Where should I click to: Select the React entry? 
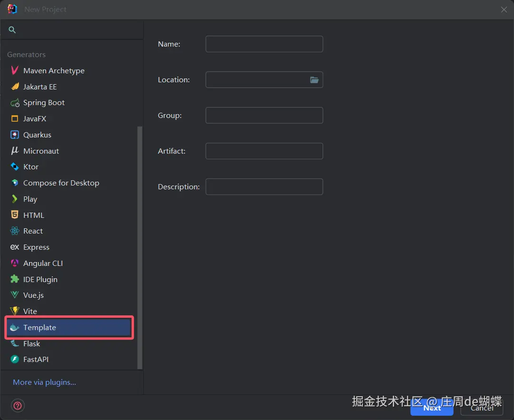69,231
